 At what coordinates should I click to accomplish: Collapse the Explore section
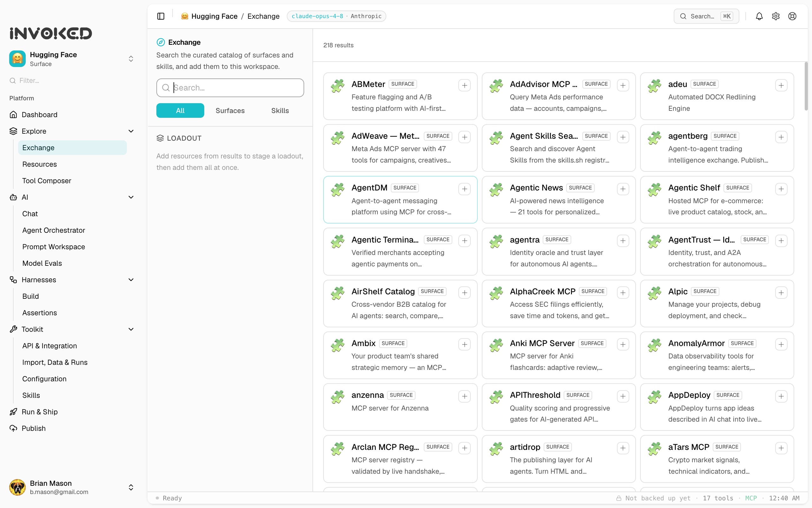click(131, 131)
